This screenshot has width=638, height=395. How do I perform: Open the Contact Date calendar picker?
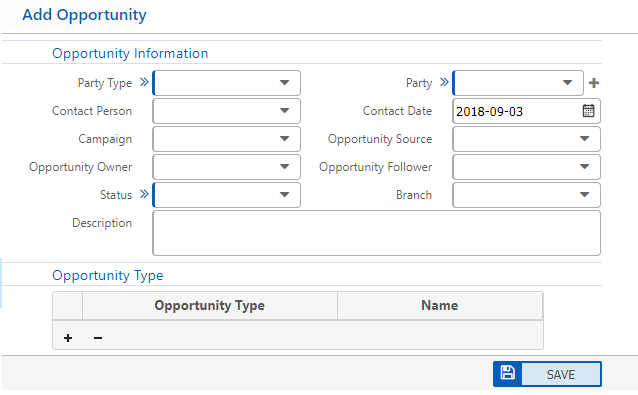(x=588, y=111)
